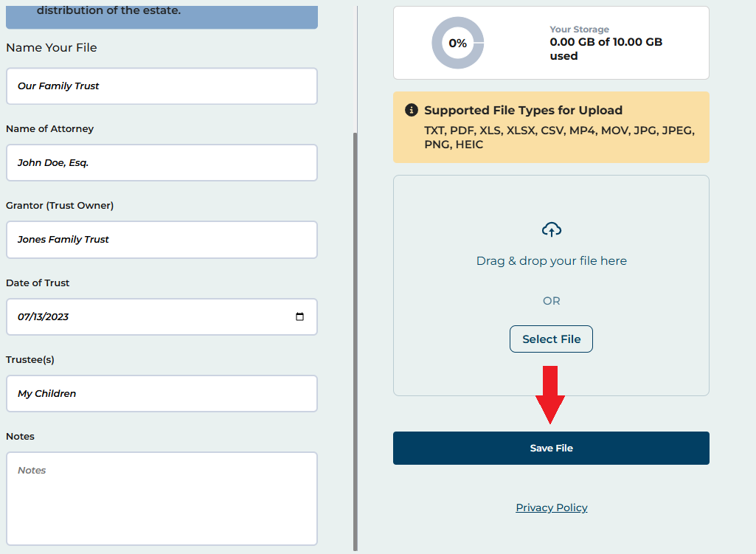This screenshot has height=554, width=756.
Task: Click the Select File button
Action: (x=551, y=339)
